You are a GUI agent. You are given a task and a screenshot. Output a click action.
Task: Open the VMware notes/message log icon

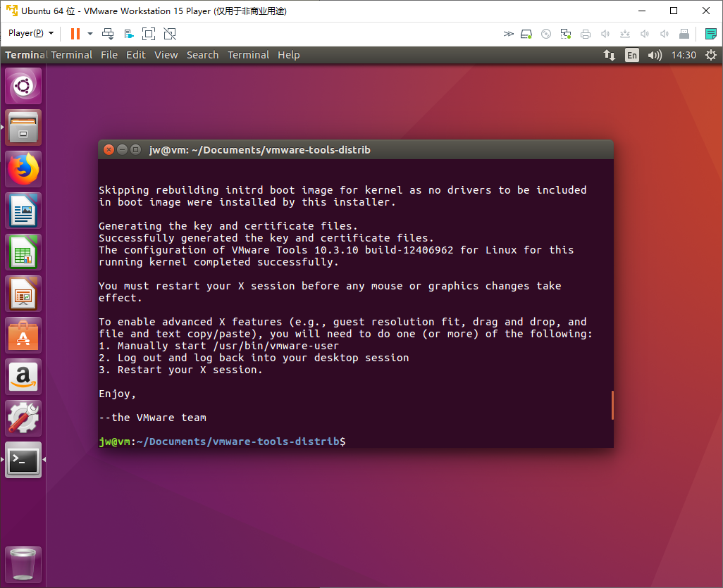pos(710,34)
